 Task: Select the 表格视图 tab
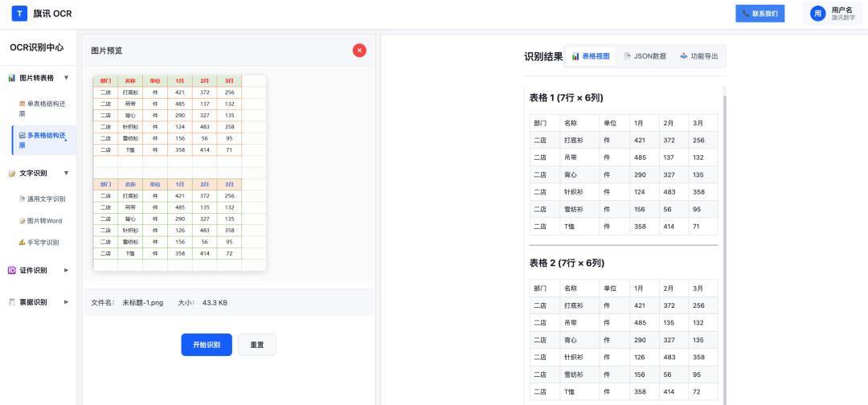tap(590, 56)
